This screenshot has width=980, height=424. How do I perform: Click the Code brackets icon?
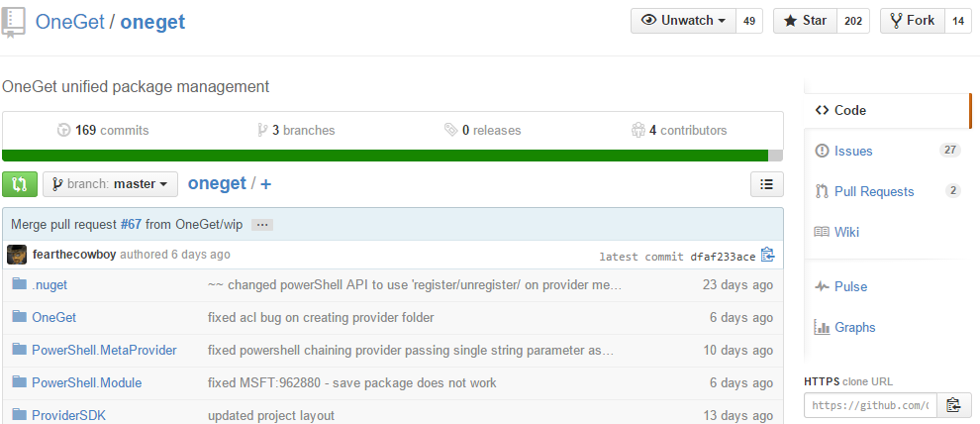[822, 110]
